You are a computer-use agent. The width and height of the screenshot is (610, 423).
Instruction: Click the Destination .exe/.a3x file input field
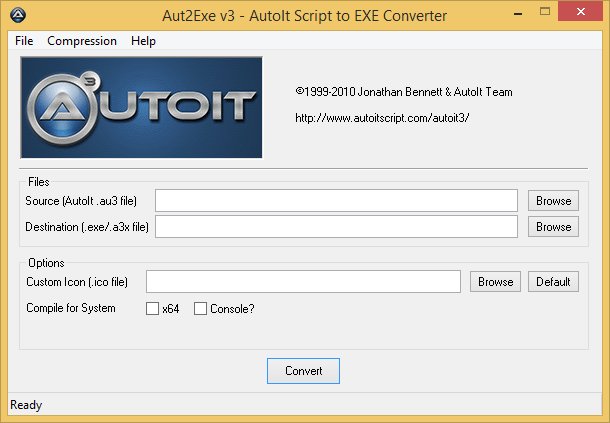point(336,227)
